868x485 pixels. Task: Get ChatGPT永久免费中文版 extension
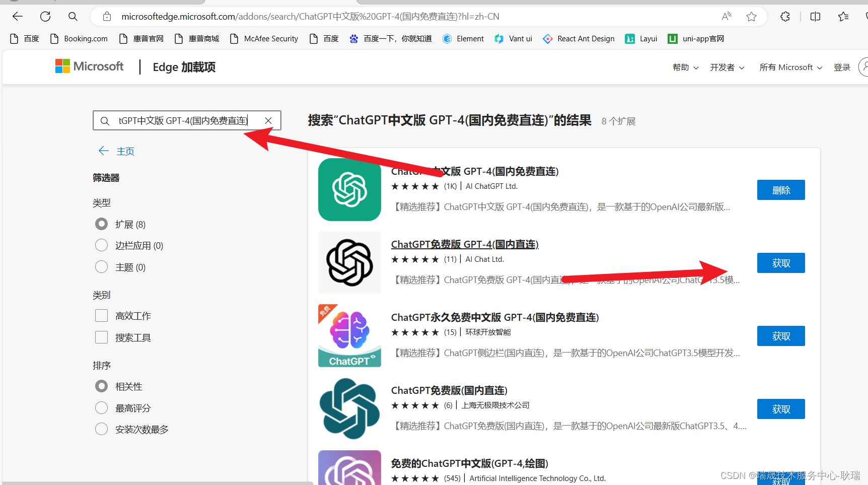pyautogui.click(x=781, y=336)
